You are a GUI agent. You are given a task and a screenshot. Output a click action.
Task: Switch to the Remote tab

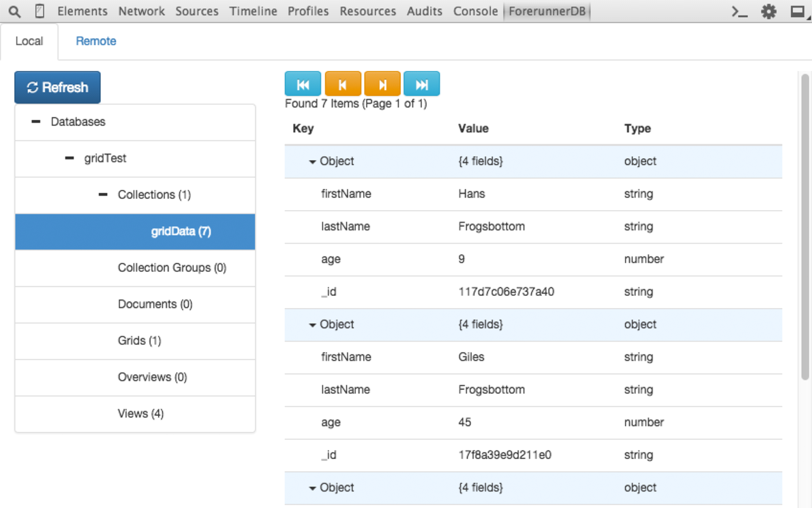[x=96, y=41]
